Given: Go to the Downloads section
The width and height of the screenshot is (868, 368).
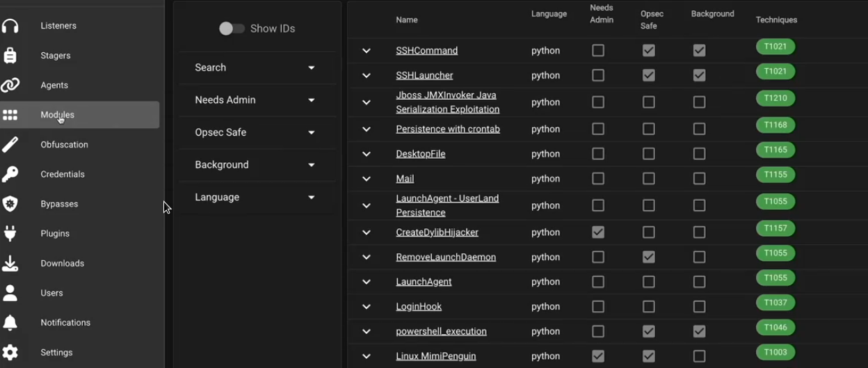Looking at the screenshot, I should (62, 263).
